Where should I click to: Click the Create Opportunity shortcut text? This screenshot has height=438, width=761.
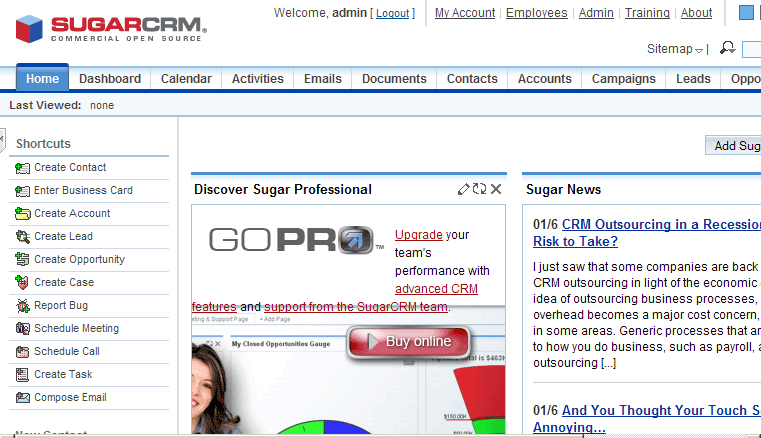(79, 259)
